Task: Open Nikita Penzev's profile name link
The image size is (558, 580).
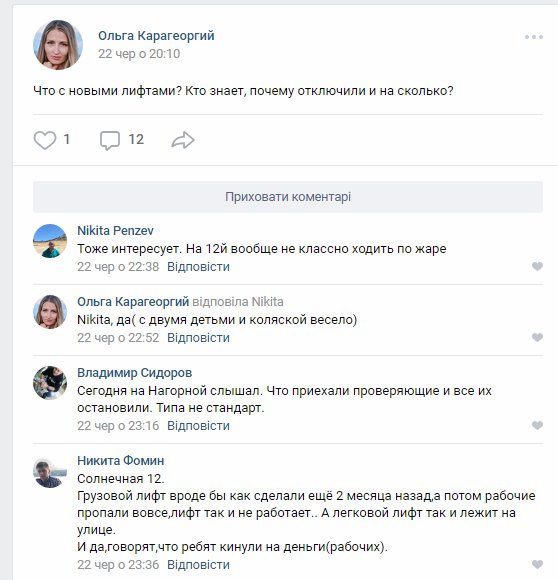Action: 115,231
